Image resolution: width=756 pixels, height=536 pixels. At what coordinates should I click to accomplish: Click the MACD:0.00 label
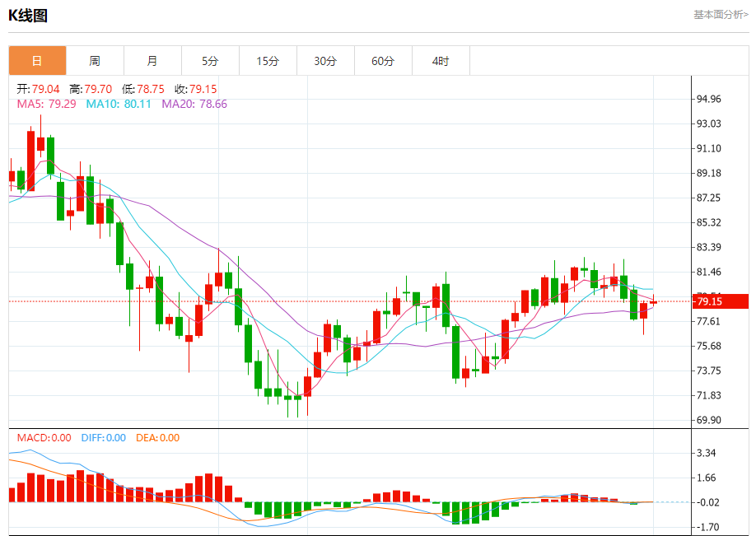(x=44, y=438)
